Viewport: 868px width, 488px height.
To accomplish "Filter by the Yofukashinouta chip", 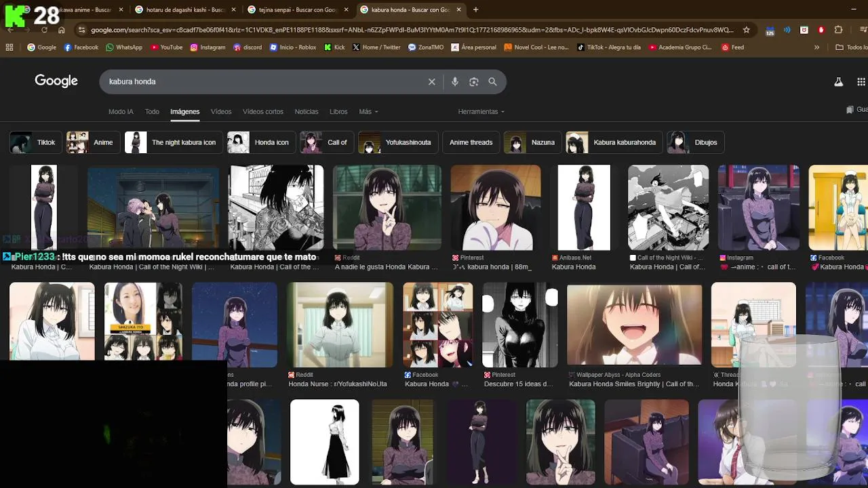I will pyautogui.click(x=397, y=142).
